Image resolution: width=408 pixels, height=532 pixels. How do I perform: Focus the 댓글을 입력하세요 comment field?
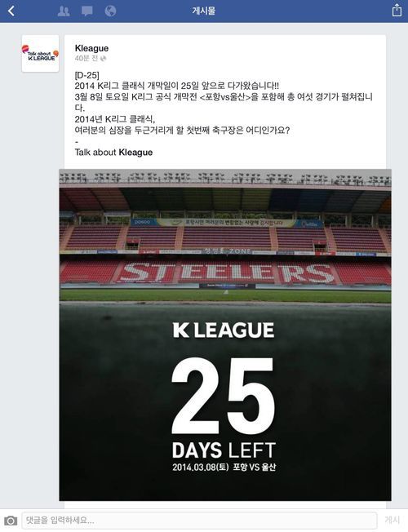(x=200, y=520)
